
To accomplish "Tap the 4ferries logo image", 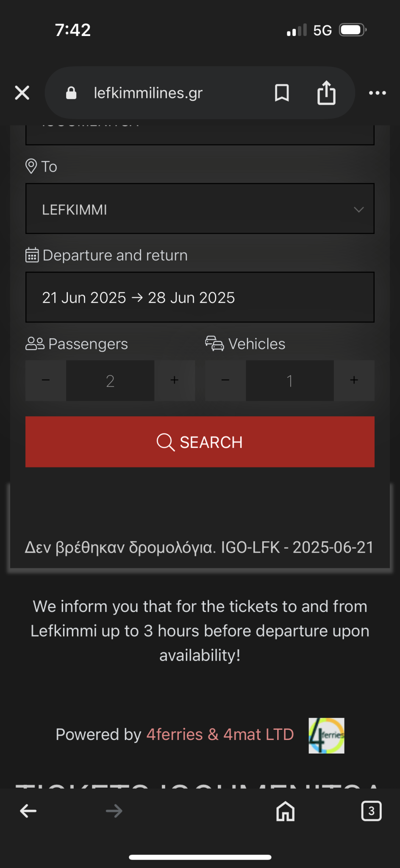I will pyautogui.click(x=326, y=736).
